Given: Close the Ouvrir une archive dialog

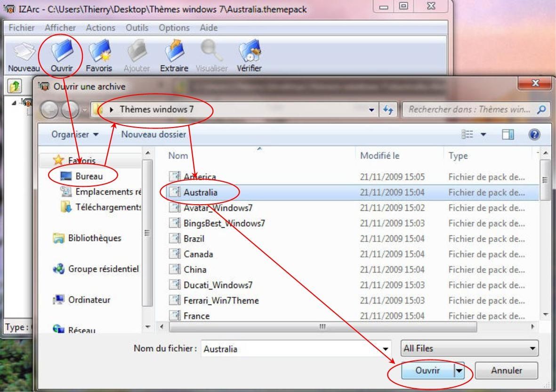Looking at the screenshot, I should click(535, 84).
